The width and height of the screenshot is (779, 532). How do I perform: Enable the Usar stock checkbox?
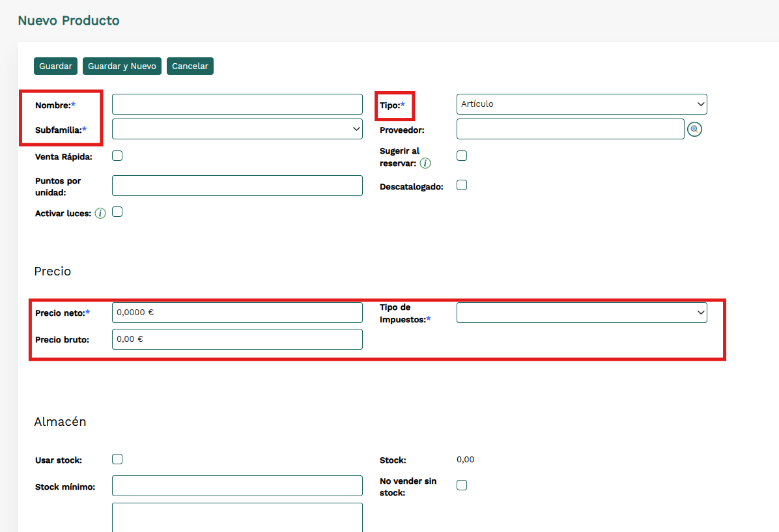point(117,459)
